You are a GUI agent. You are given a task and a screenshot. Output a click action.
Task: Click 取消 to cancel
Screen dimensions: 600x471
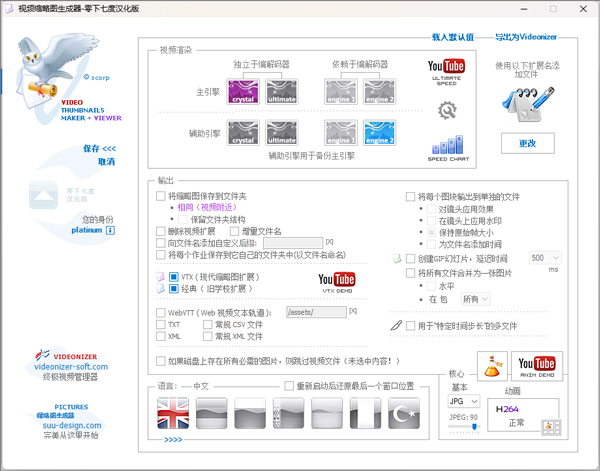click(106, 161)
